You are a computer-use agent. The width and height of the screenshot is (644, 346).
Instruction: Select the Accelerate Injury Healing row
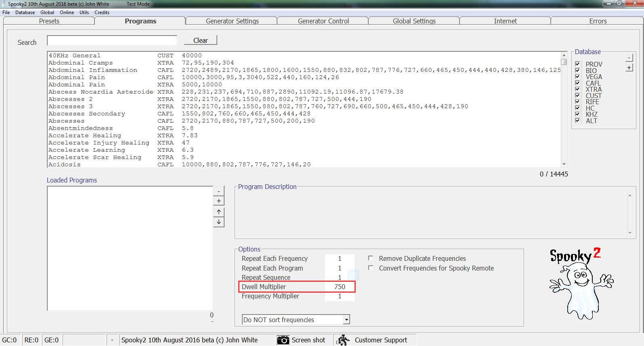point(304,143)
